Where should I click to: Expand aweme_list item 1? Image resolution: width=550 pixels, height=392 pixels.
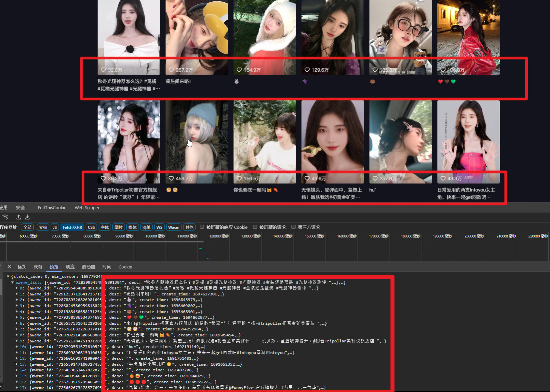(17, 294)
